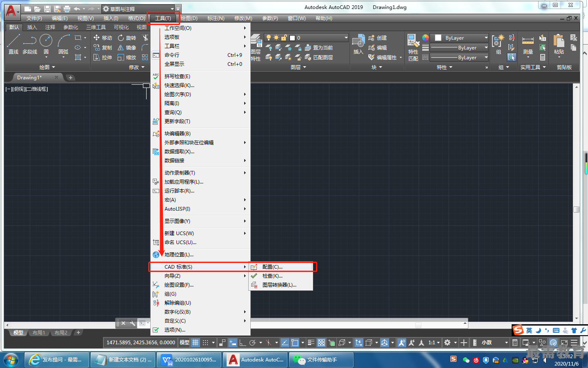The height and width of the screenshot is (368, 588).
Task: Switch to the 布局1 layout tab
Action: click(x=39, y=333)
